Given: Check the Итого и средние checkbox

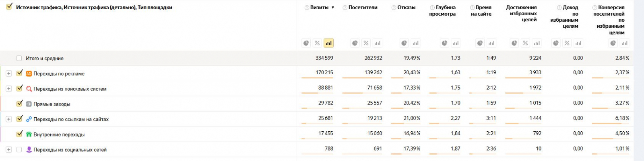Looking at the screenshot, I should coord(19,58).
